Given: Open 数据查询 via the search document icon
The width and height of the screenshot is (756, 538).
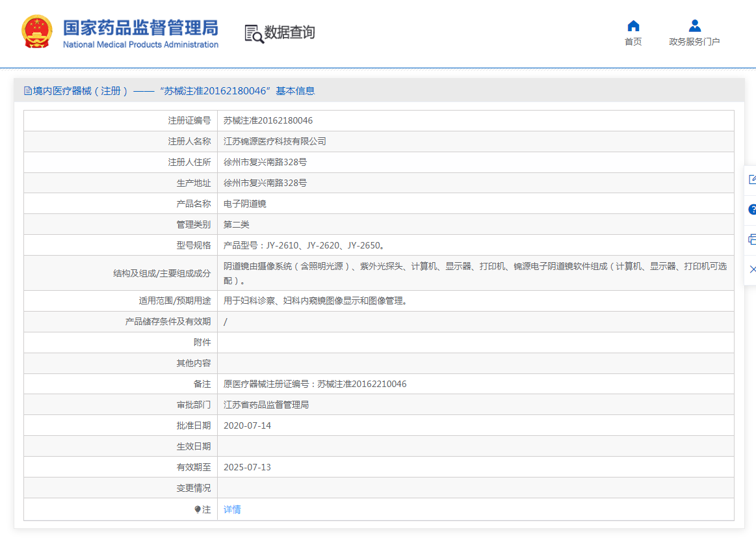Looking at the screenshot, I should (x=254, y=33).
